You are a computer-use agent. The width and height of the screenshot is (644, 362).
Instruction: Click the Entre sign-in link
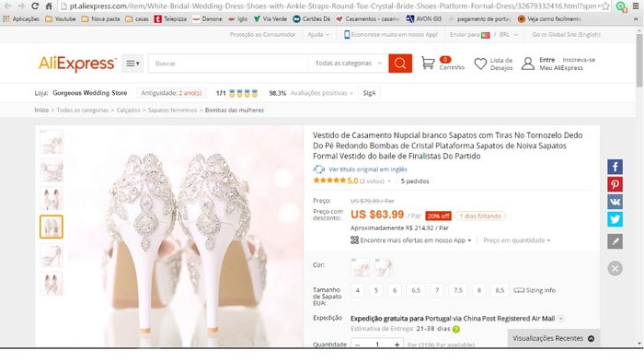tap(547, 60)
